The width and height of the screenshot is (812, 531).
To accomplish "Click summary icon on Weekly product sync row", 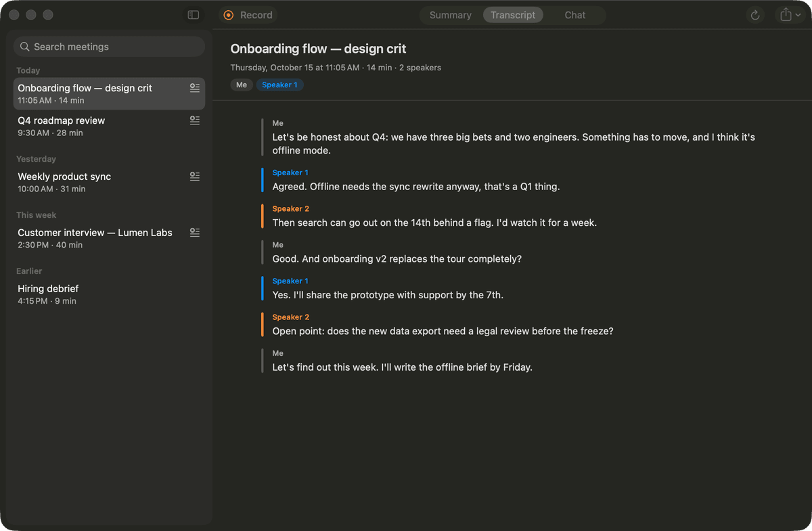I will pos(195,177).
